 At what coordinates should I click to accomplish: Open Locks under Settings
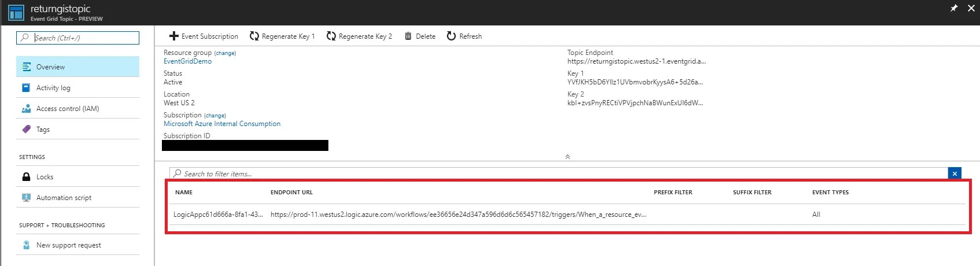(x=78, y=177)
